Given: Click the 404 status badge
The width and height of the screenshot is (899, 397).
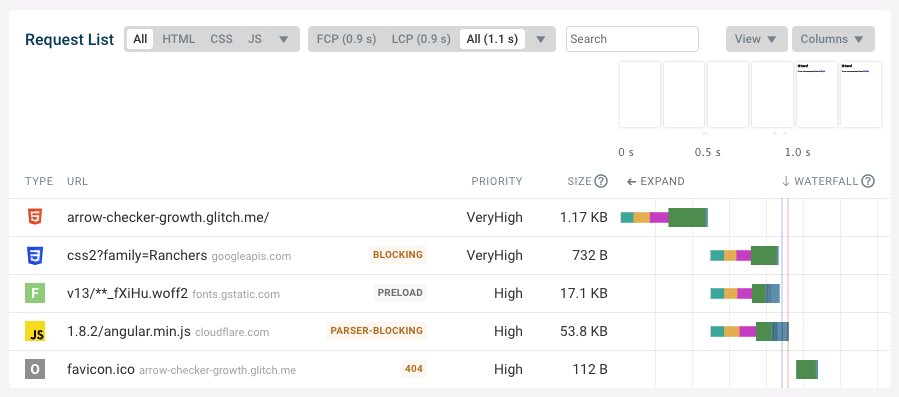Looking at the screenshot, I should coord(414,368).
